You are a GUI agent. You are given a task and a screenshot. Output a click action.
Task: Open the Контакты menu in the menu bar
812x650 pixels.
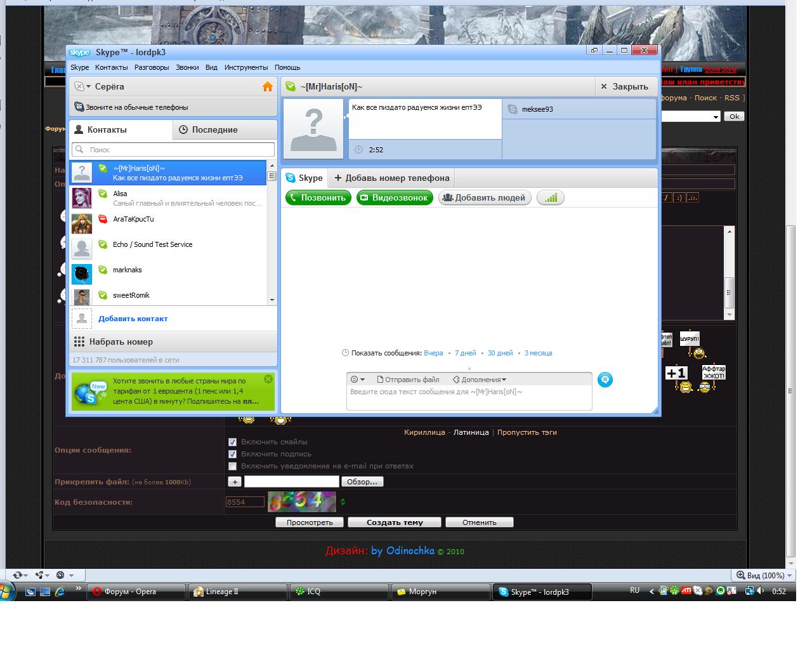click(112, 67)
